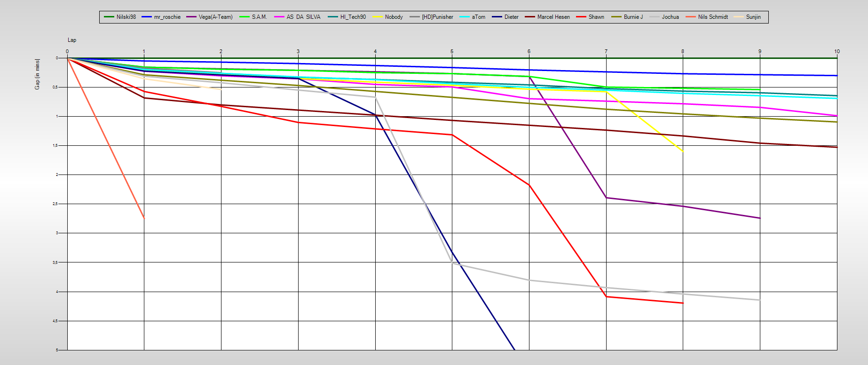This screenshot has height=365, width=868.
Task: Click the [HD]Punisher legend label
Action: click(437, 17)
